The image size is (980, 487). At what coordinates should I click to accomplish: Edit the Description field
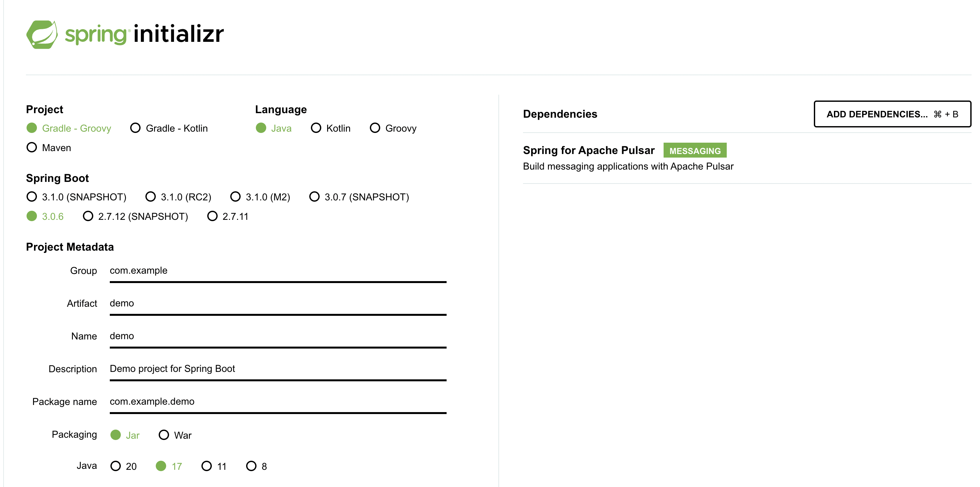278,369
